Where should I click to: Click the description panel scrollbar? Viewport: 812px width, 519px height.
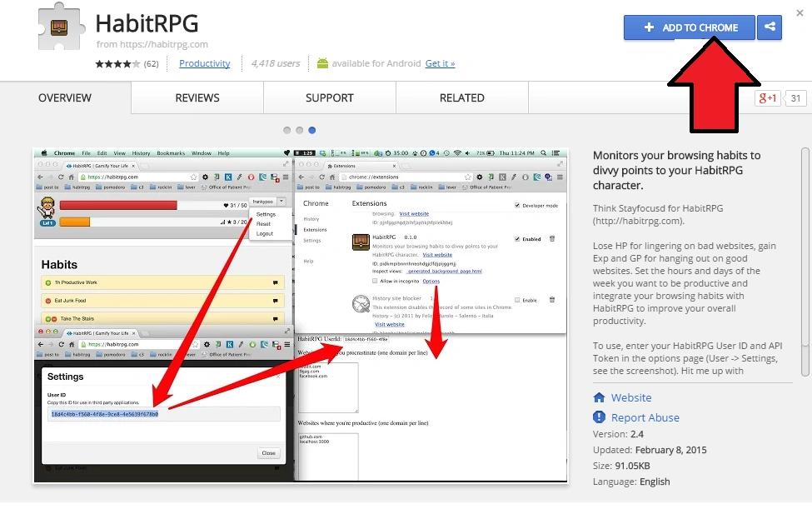click(x=805, y=262)
